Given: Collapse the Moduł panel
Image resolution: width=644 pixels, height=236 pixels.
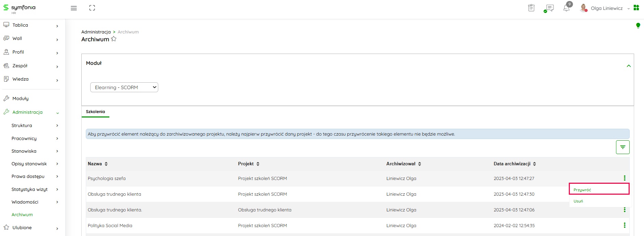Looking at the screenshot, I should (628, 66).
